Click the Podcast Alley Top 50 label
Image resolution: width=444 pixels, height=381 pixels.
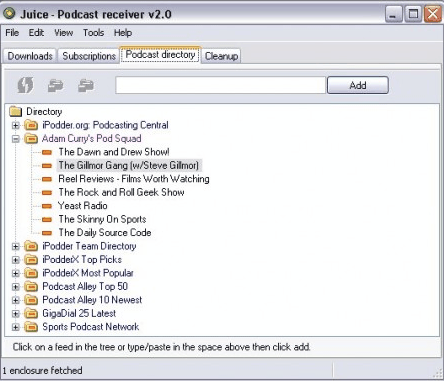[85, 287]
